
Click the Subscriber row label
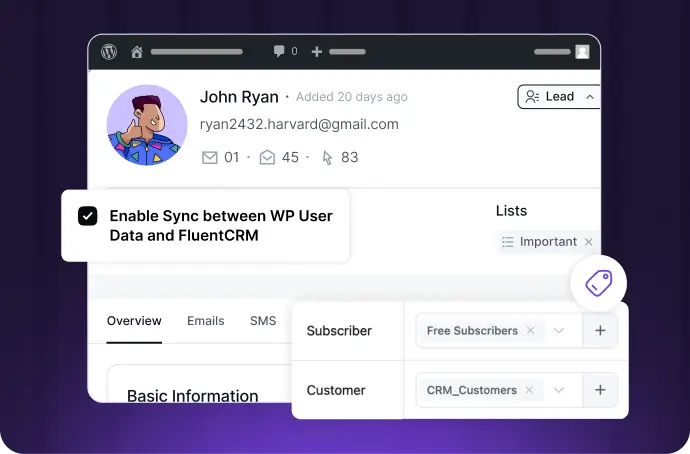tap(339, 330)
